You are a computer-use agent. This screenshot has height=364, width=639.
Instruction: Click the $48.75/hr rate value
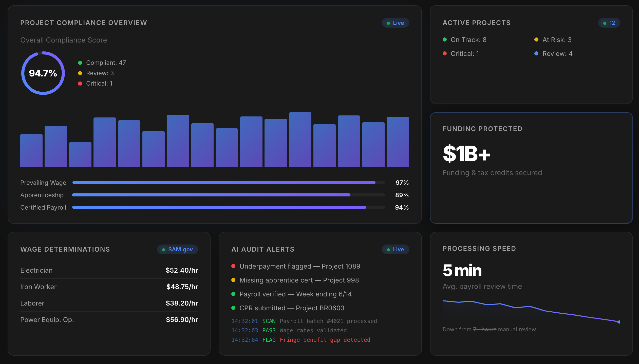182,287
